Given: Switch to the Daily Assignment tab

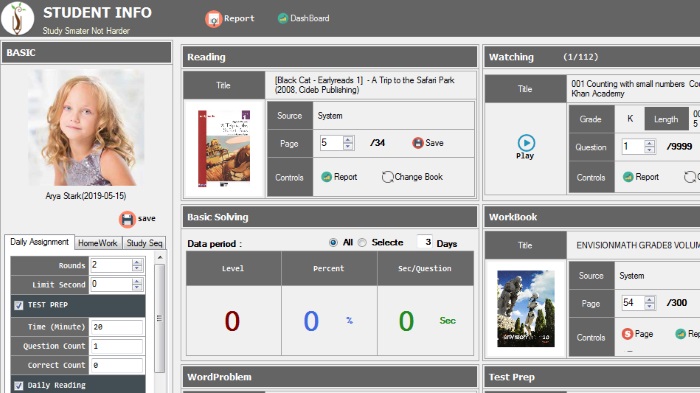Looking at the screenshot, I should pos(39,242).
